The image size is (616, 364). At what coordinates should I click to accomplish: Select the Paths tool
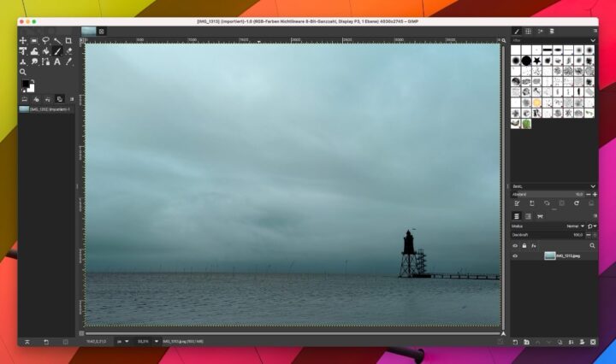tap(45, 62)
